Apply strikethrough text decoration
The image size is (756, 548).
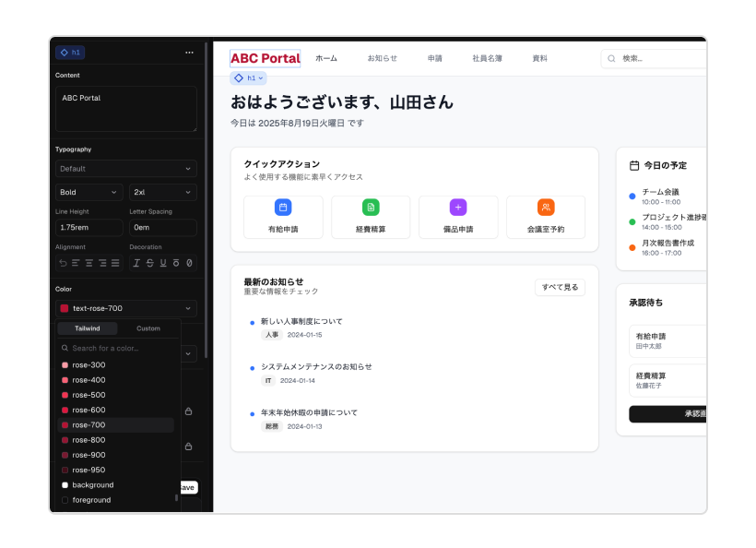(149, 263)
